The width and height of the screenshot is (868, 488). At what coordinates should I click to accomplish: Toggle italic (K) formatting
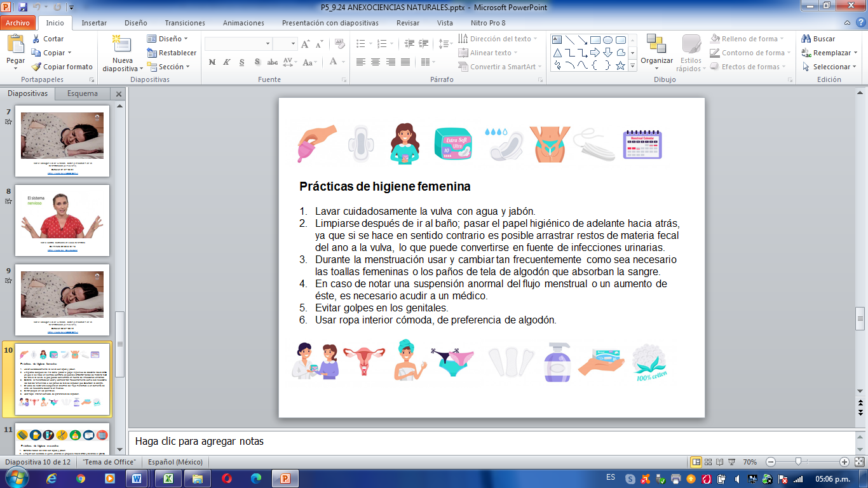(x=227, y=62)
